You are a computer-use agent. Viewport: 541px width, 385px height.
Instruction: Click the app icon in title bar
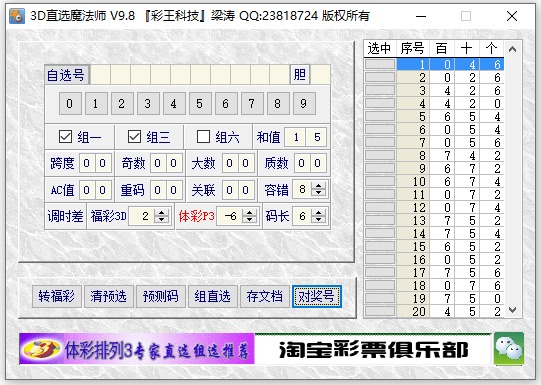[17, 16]
